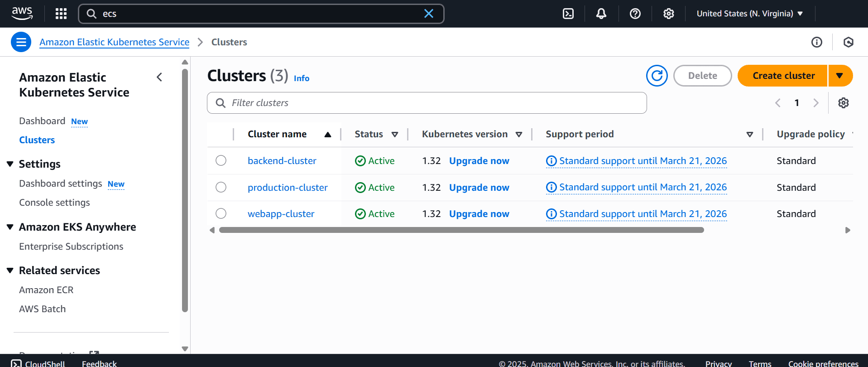Viewport: 868px width, 367px height.
Task: Open Dashboard settings
Action: click(x=61, y=183)
